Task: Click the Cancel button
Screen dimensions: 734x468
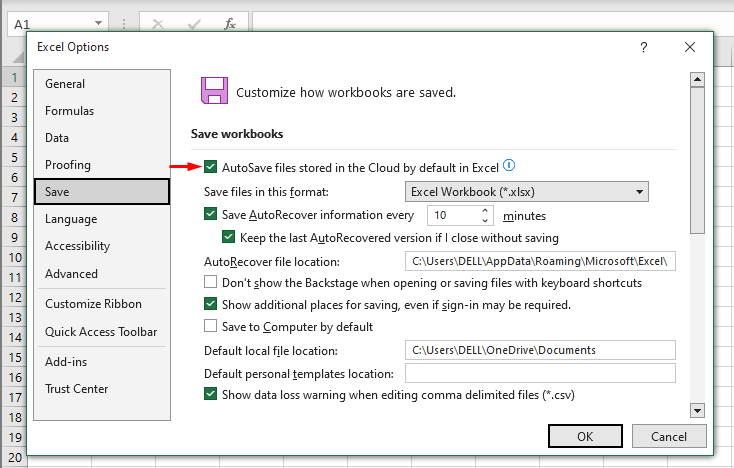Action: (x=669, y=436)
